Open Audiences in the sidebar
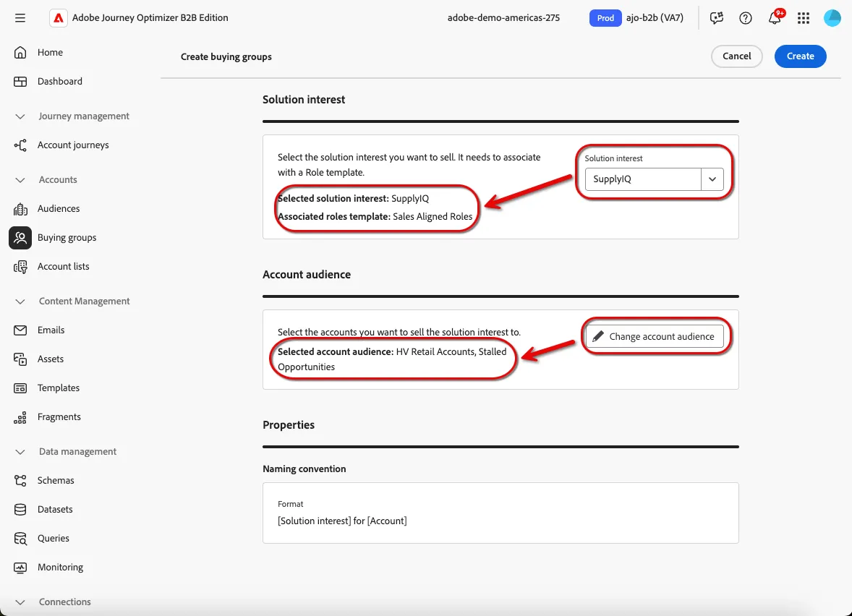The height and width of the screenshot is (616, 852). pyautogui.click(x=58, y=209)
